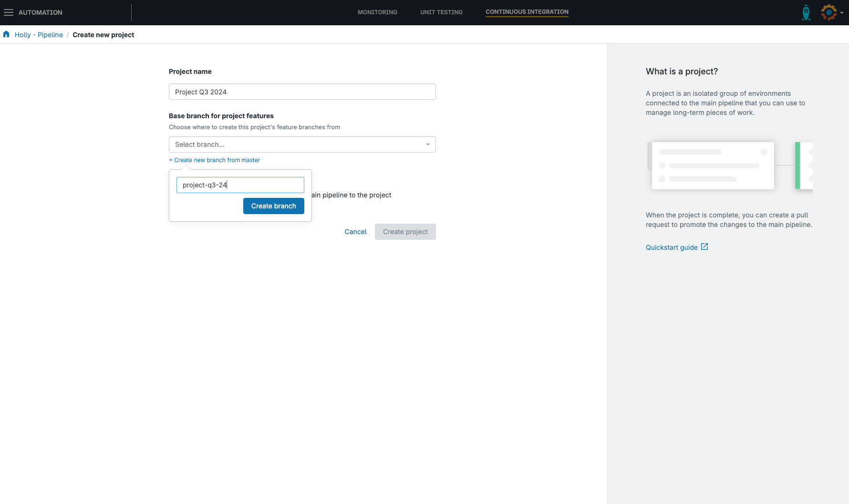Click the gear-shaped user avatar
This screenshot has width=849, height=504.
[x=828, y=12]
